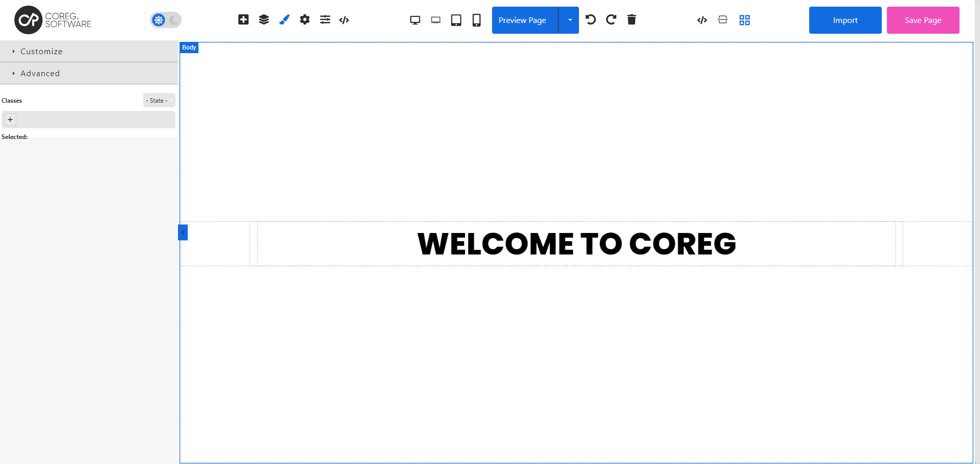This screenshot has height=464, width=980.
Task: Click the Import button
Action: point(845,20)
